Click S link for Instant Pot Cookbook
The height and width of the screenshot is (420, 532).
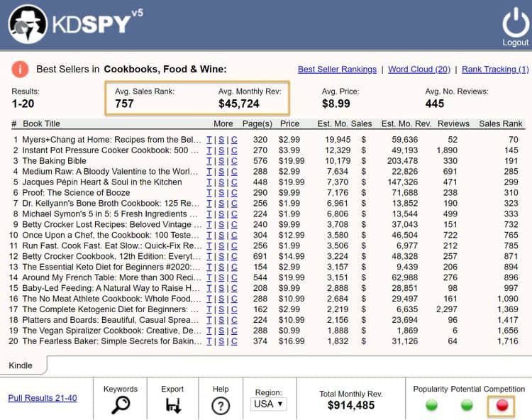click(x=221, y=150)
